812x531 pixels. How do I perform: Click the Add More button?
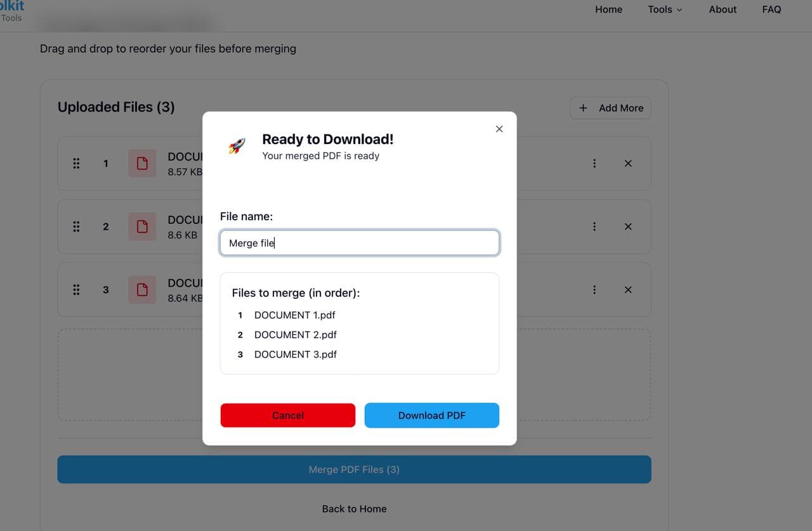click(x=610, y=108)
